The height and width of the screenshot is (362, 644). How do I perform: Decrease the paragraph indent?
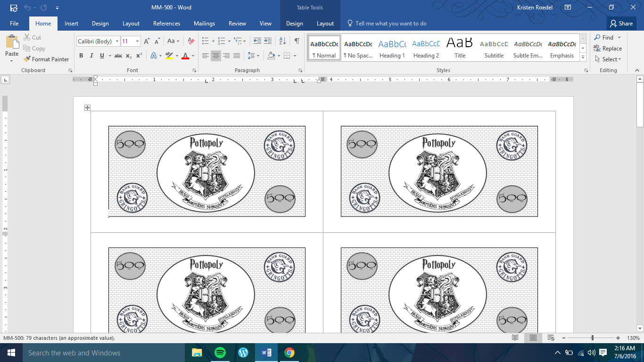(x=257, y=41)
